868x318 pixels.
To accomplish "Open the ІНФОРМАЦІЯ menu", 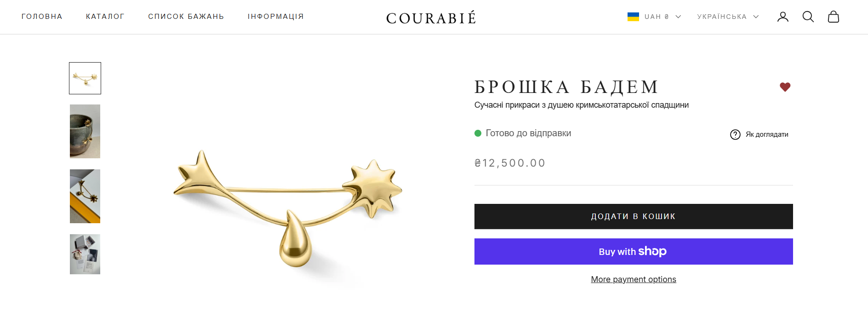I will click(276, 17).
